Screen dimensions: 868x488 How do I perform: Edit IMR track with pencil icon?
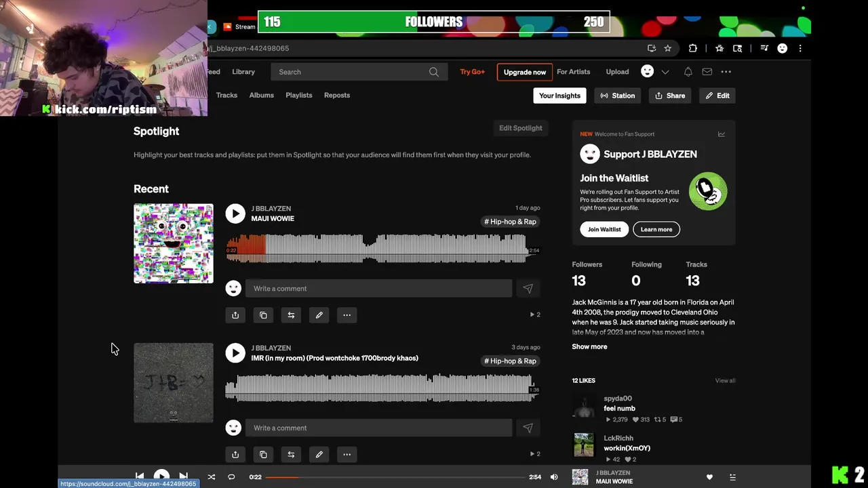pos(319,455)
